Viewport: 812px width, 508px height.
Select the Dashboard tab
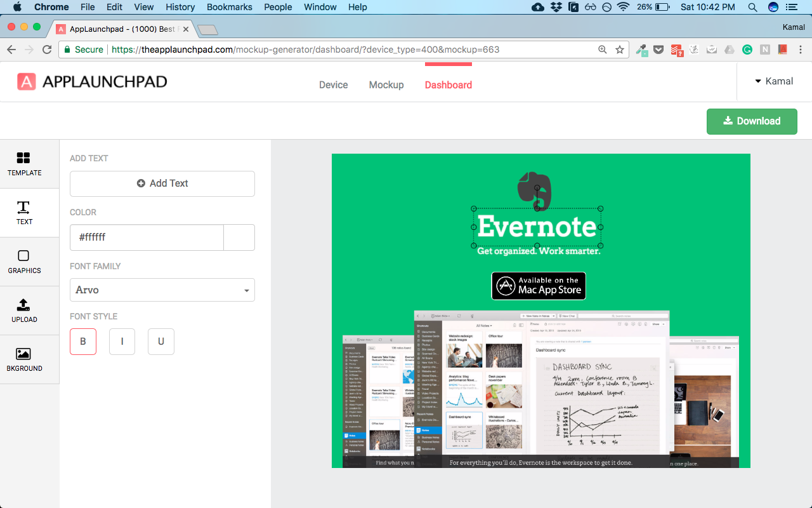click(x=449, y=85)
